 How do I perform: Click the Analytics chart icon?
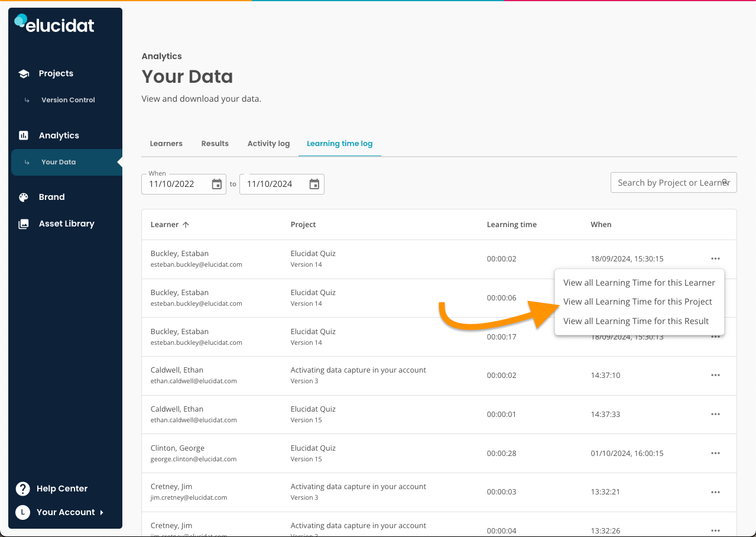pyautogui.click(x=24, y=135)
